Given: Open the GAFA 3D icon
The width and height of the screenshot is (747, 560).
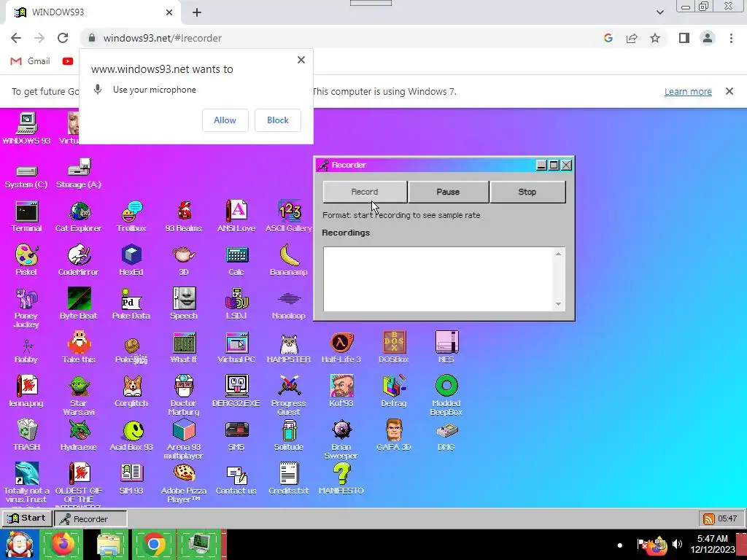Looking at the screenshot, I should coord(393,435).
